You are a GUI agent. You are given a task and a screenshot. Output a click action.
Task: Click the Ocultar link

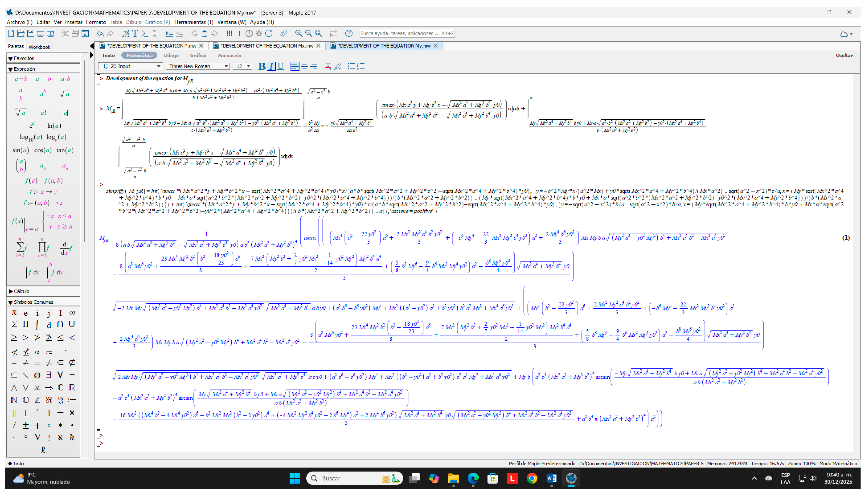(x=844, y=55)
